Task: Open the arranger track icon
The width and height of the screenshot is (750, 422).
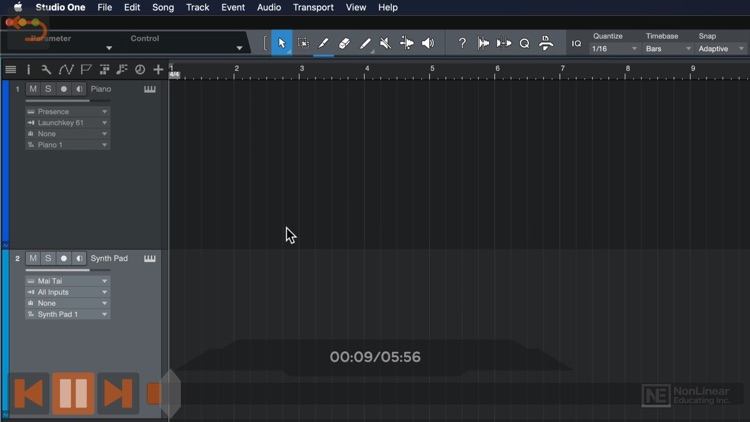Action: point(104,69)
